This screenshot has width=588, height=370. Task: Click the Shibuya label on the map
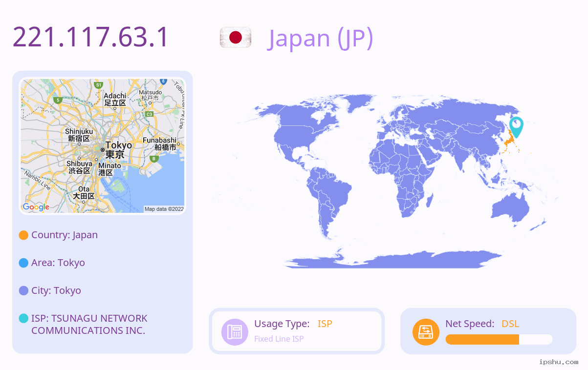point(79,167)
